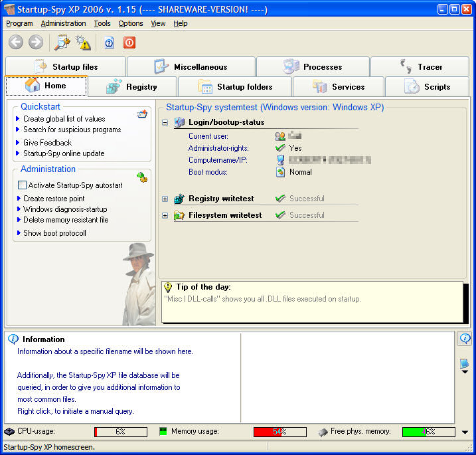Switch to the Registry tab
The image size is (476, 455).
click(x=132, y=87)
